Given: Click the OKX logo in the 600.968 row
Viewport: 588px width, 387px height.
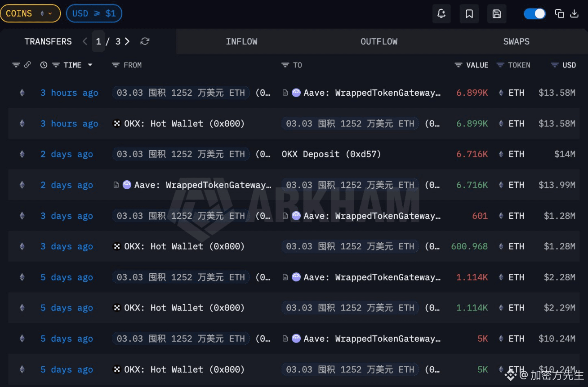Looking at the screenshot, I should click(x=117, y=246).
